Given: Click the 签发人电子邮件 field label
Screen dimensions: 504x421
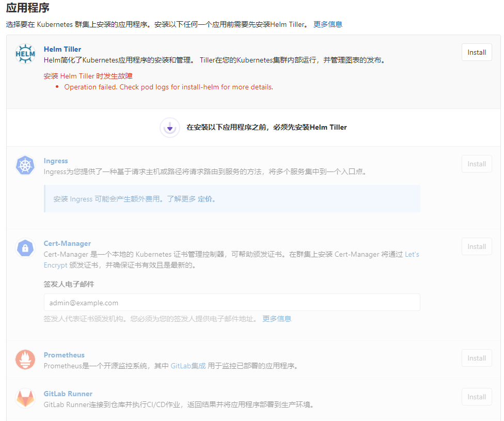Looking at the screenshot, I should 69,284.
